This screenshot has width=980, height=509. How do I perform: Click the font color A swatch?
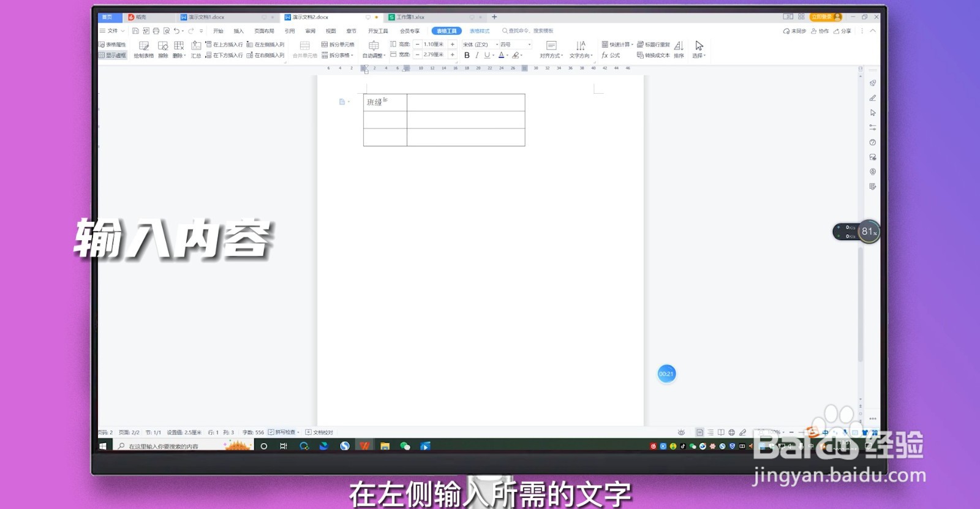[501, 55]
